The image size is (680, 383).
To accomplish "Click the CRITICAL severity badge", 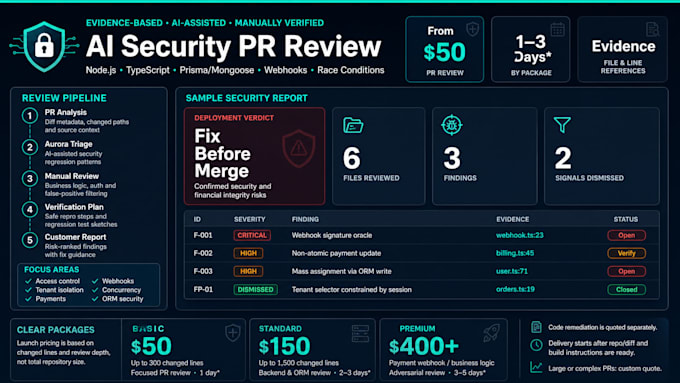I will (x=252, y=235).
